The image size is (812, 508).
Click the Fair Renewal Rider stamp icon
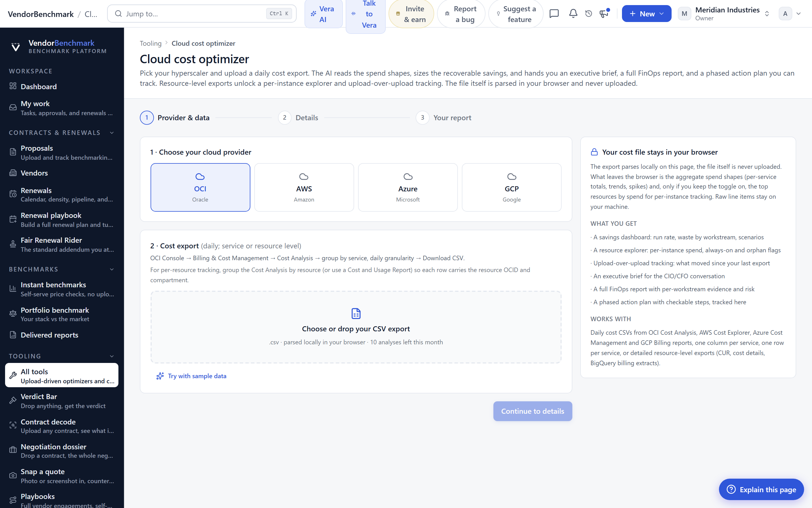coord(13,244)
